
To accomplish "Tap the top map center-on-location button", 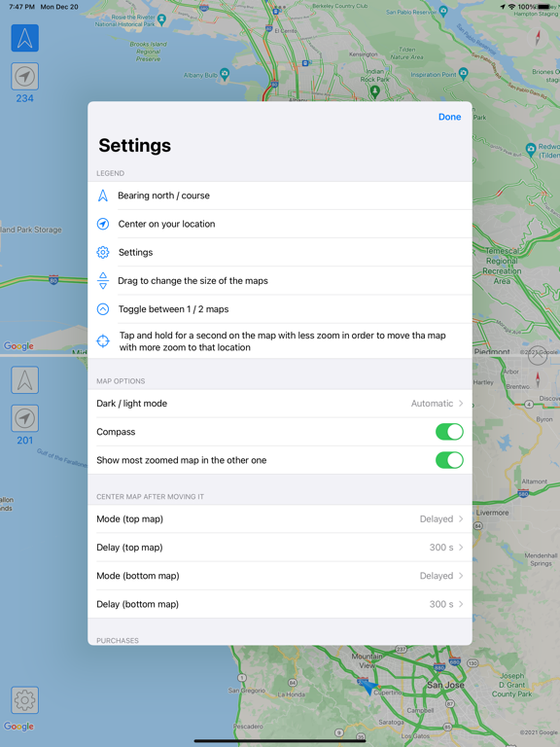I will point(24,76).
